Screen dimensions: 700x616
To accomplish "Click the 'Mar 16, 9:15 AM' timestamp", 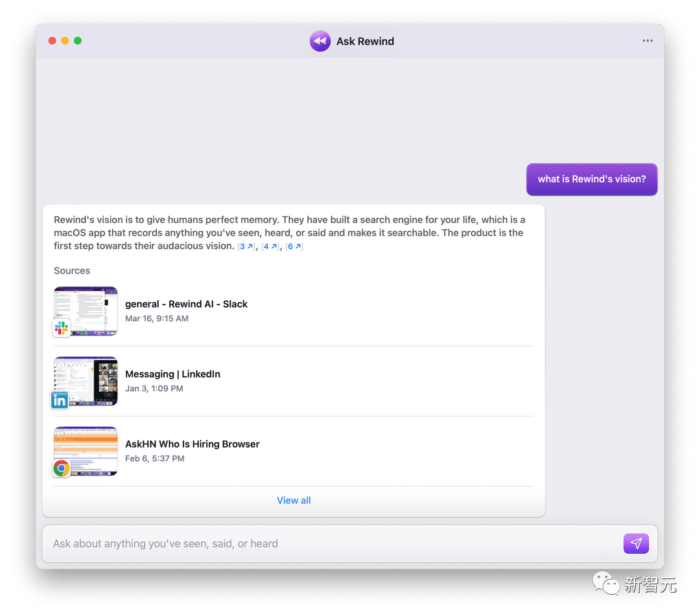I will pyautogui.click(x=157, y=319).
